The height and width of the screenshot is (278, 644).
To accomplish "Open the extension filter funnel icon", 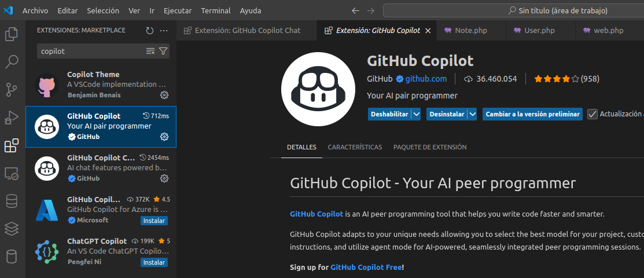I will [163, 52].
